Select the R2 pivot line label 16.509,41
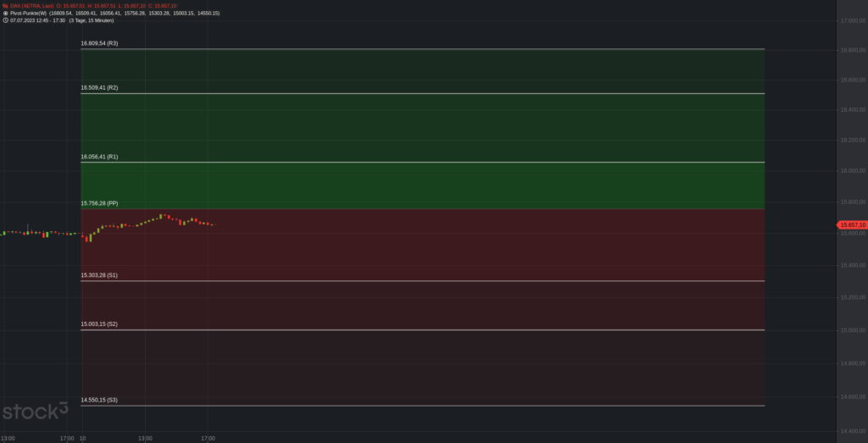 pyautogui.click(x=99, y=87)
